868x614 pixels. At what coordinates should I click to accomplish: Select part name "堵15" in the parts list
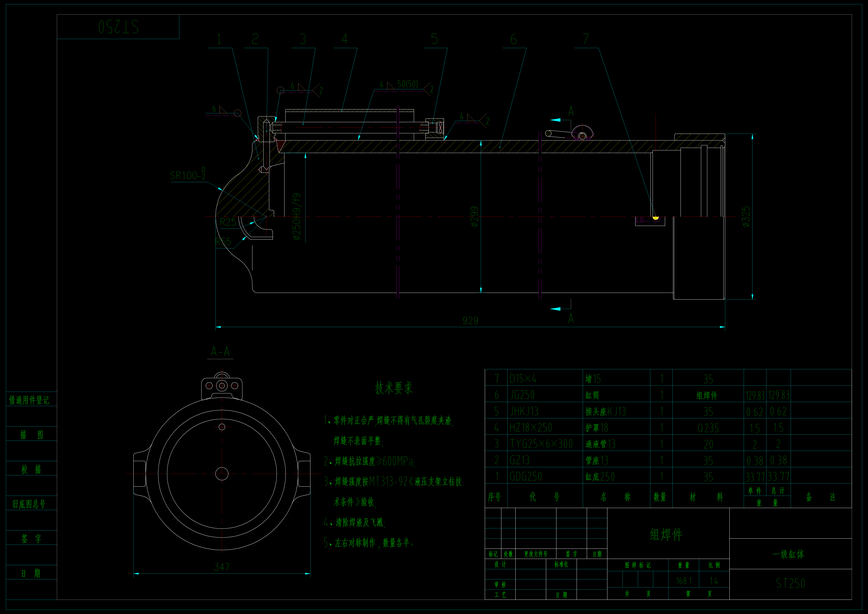(593, 379)
